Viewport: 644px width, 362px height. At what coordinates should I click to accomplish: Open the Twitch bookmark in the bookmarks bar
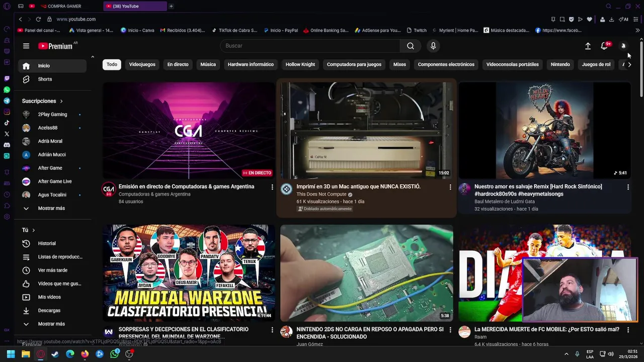click(417, 30)
